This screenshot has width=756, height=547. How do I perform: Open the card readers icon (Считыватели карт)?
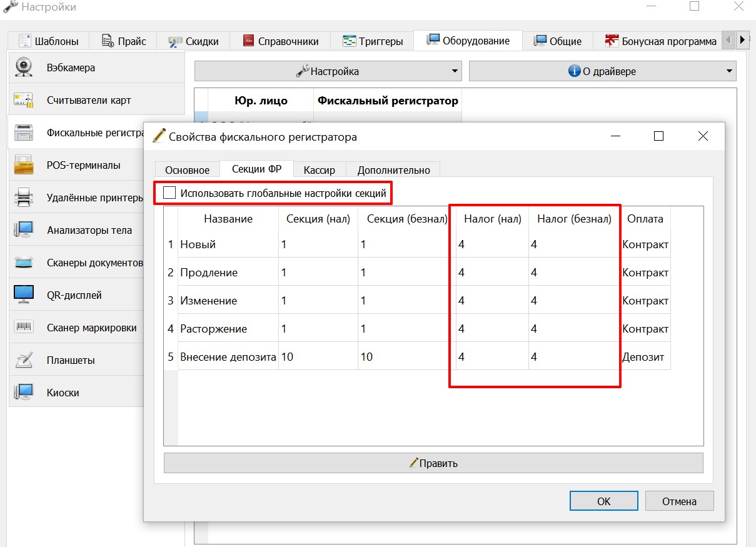24,100
